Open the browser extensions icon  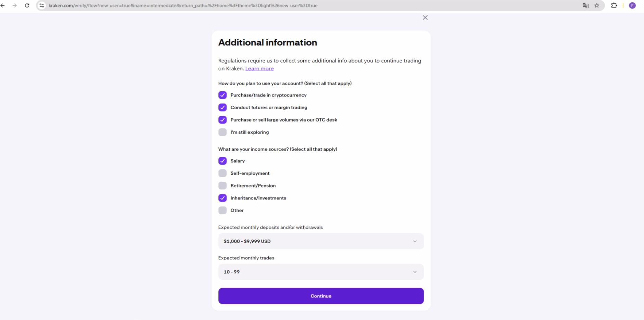614,5
